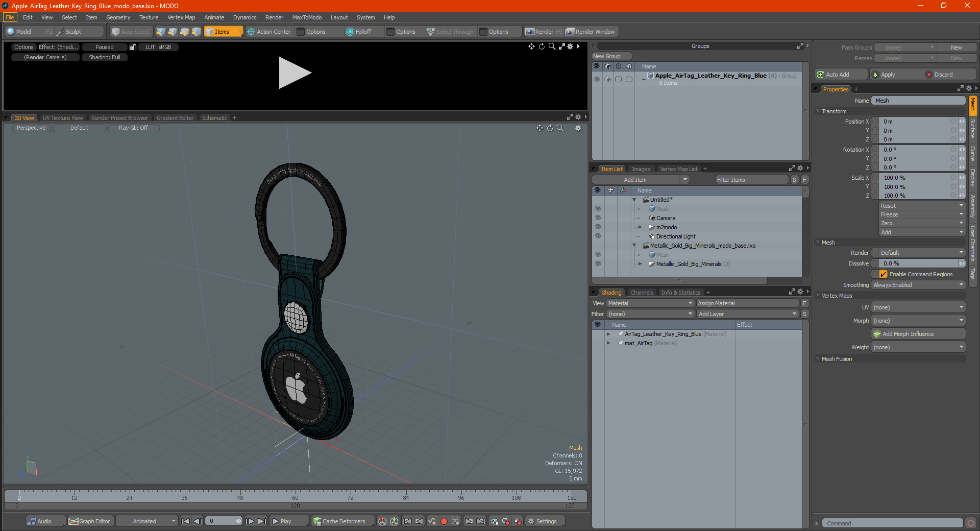This screenshot has width=980, height=531.
Task: Toggle visibility of m2modo item
Action: 597,227
